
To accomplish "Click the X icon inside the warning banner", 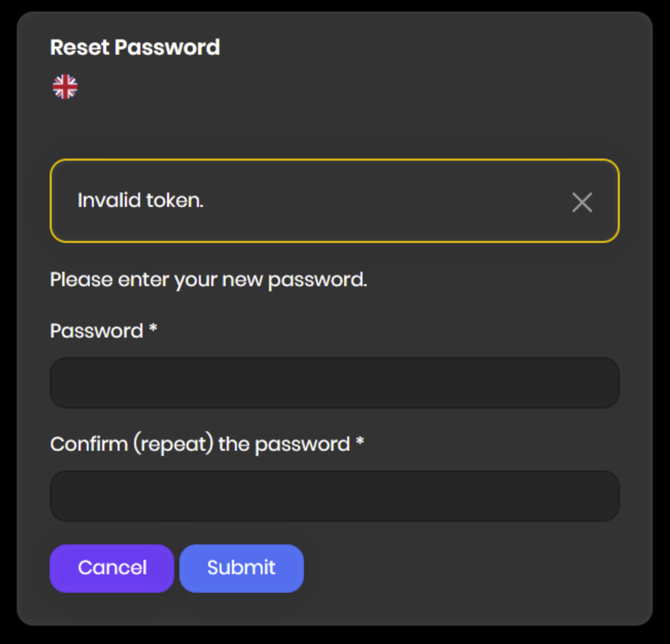I will coord(582,202).
